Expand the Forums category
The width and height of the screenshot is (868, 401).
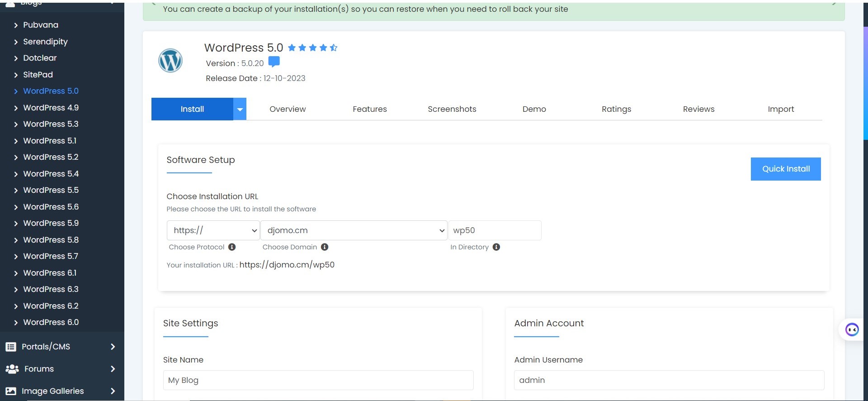pos(113,369)
